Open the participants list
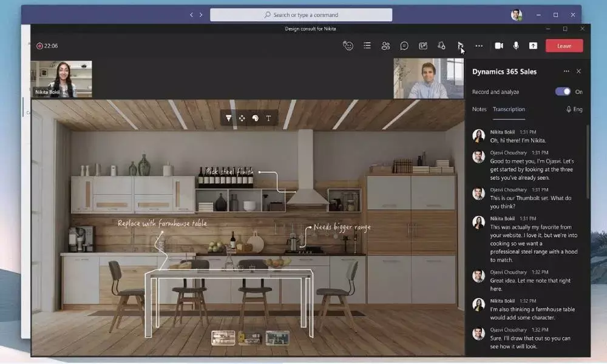Viewport: 607px width, 364px height. click(386, 45)
